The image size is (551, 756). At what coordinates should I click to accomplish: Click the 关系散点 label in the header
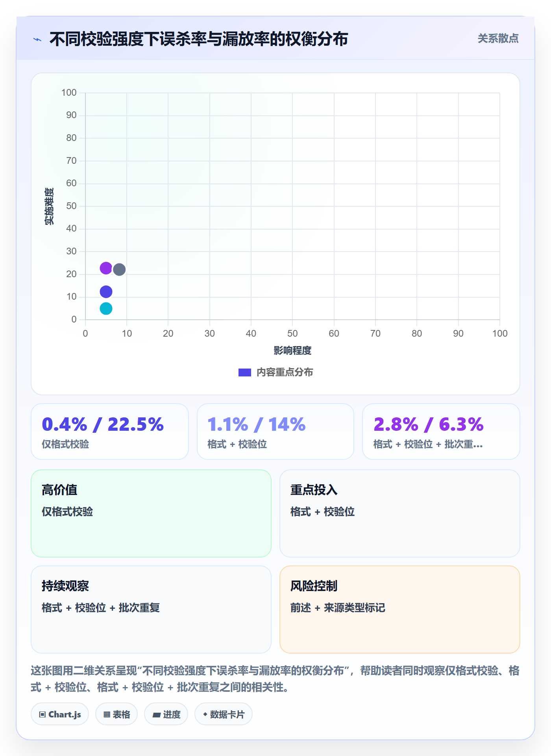coord(498,39)
